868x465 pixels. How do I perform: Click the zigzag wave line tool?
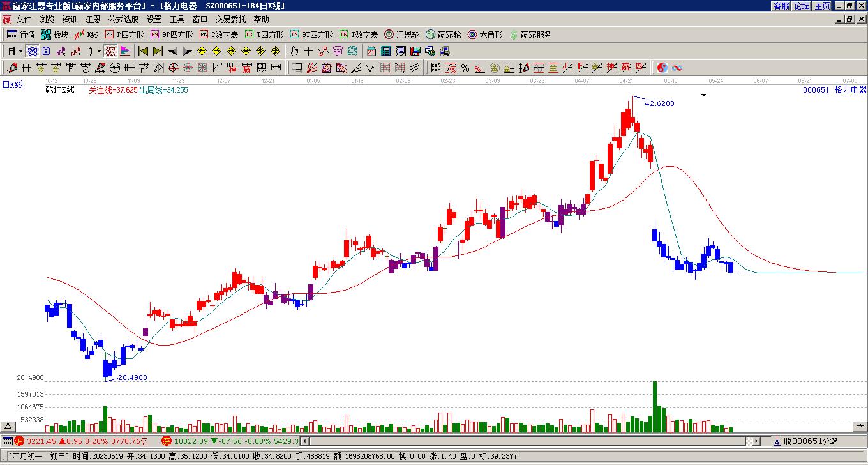pos(324,51)
